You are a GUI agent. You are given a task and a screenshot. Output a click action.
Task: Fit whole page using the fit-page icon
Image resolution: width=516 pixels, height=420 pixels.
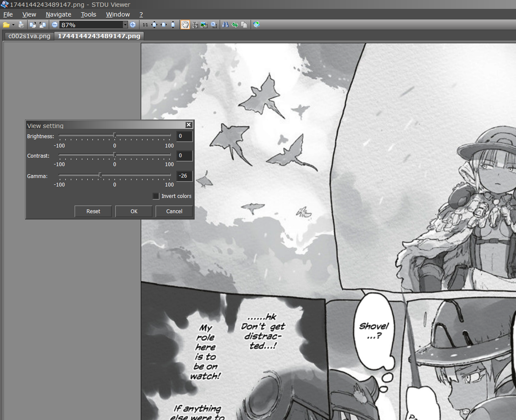[154, 25]
